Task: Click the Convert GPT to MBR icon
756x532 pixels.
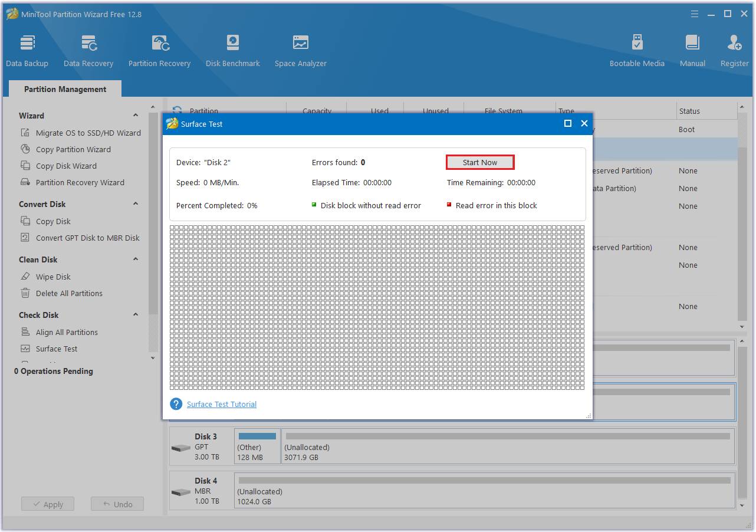Action: pos(25,238)
